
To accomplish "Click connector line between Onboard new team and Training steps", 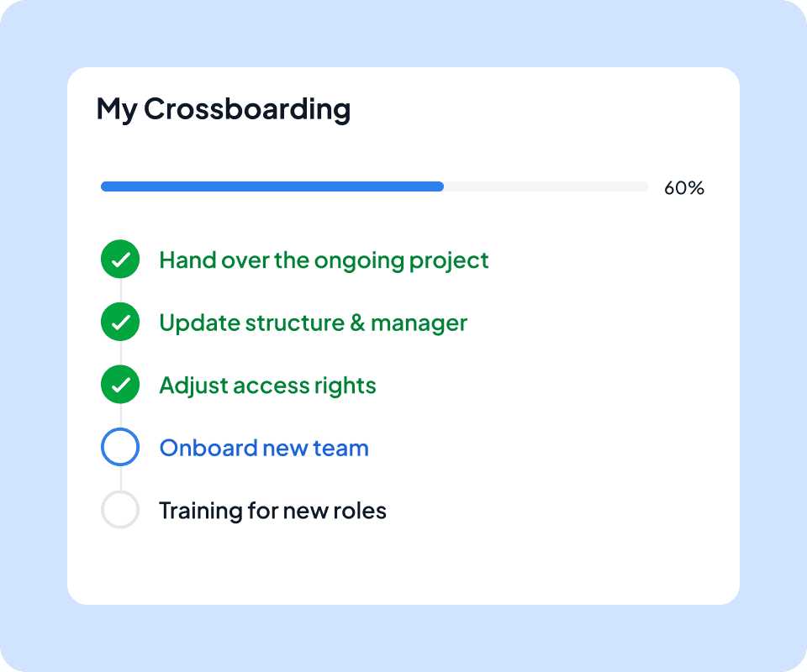I will click(120, 478).
